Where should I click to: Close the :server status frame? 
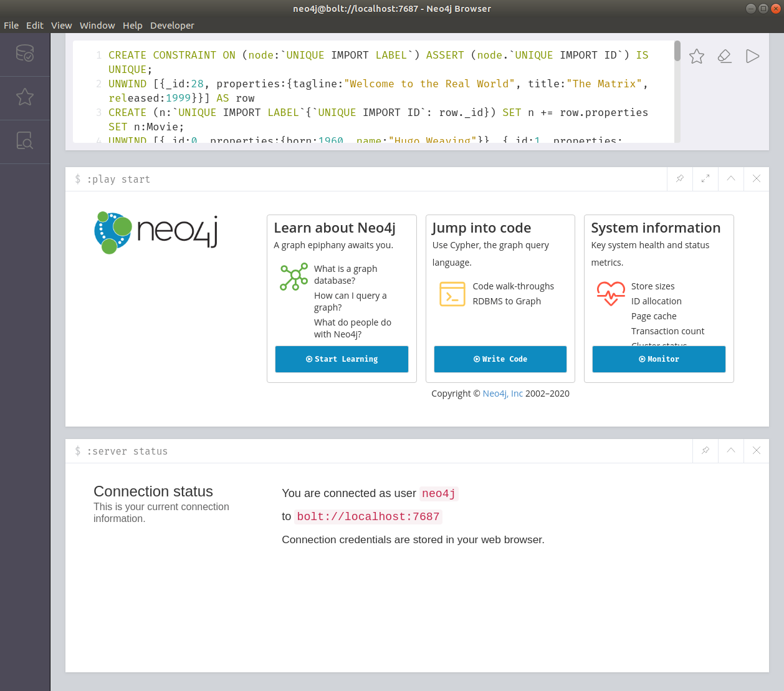coord(756,451)
